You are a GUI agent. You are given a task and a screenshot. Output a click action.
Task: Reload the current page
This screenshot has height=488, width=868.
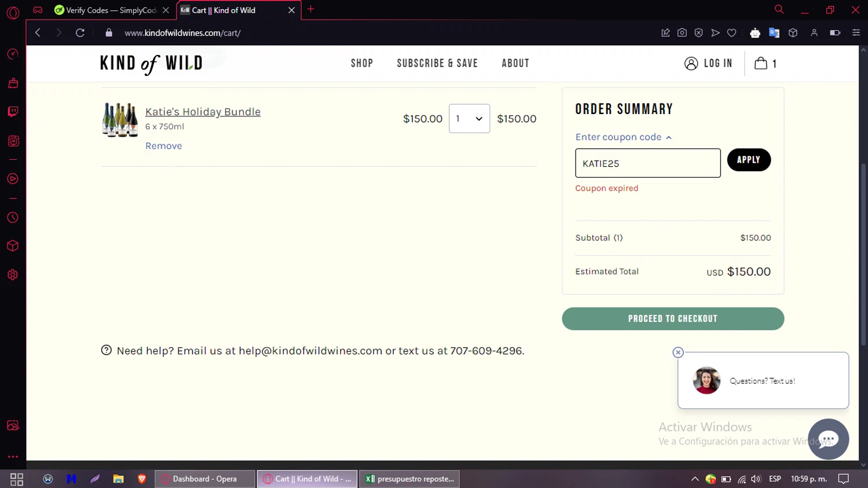click(80, 33)
